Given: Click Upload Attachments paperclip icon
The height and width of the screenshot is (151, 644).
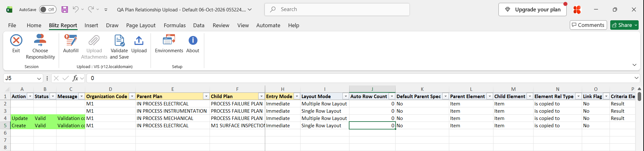Looking at the screenshot, I should pos(94,41).
